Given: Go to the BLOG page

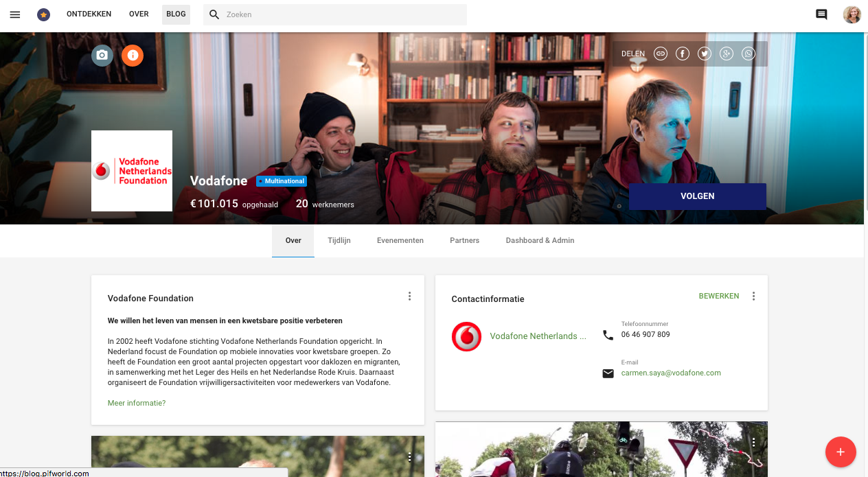Looking at the screenshot, I should pyautogui.click(x=176, y=14).
